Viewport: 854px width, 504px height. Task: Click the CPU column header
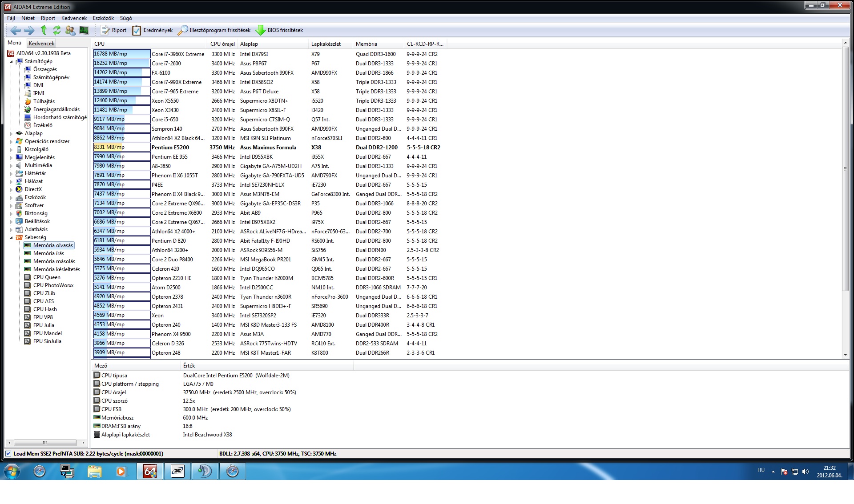point(149,44)
